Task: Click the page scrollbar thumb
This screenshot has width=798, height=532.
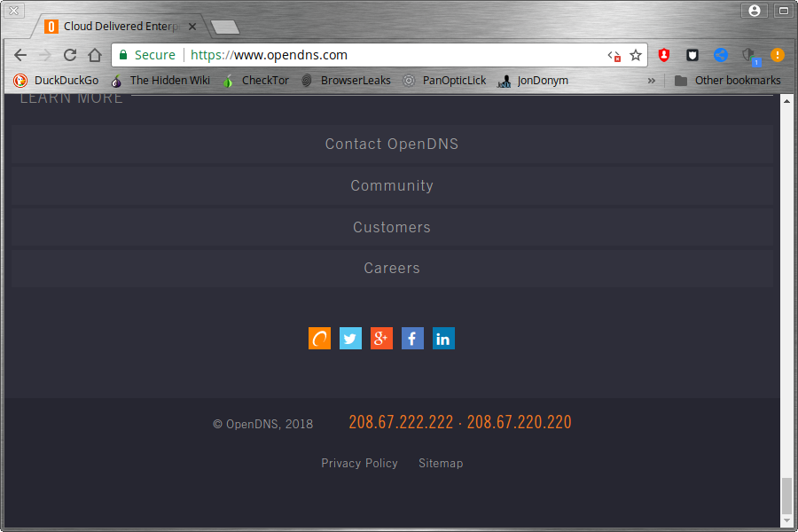Action: tap(786, 496)
